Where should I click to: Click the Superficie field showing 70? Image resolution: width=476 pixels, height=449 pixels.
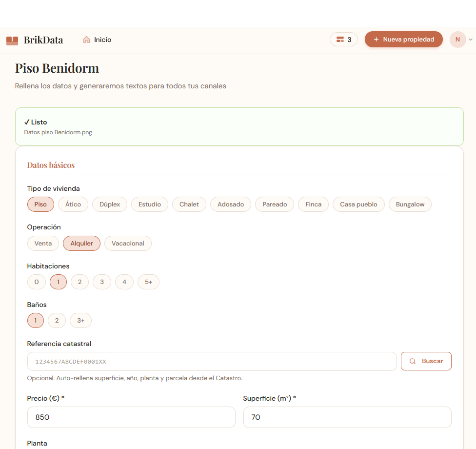347,417
